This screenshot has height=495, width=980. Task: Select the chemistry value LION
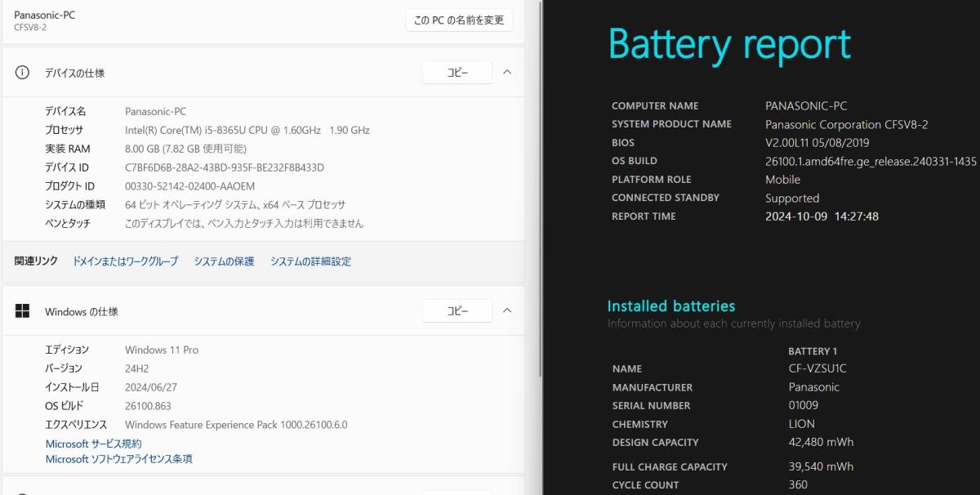click(x=801, y=425)
